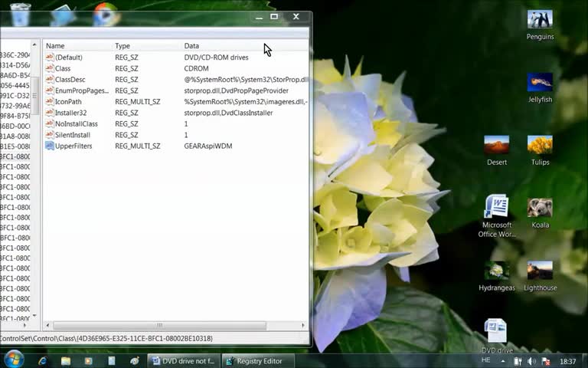The image size is (588, 368).
Task: Open Windows Explorer folder on taskbar
Action: [x=66, y=361]
